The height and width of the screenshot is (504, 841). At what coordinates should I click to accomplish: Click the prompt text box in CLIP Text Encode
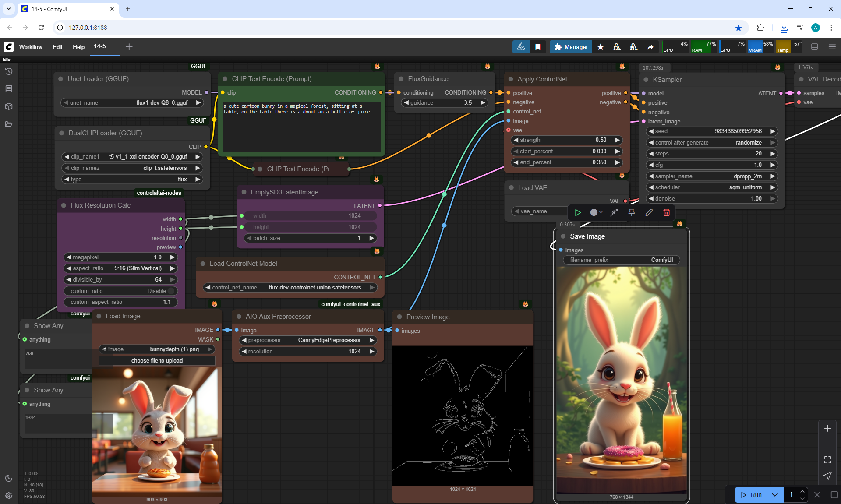click(x=301, y=127)
